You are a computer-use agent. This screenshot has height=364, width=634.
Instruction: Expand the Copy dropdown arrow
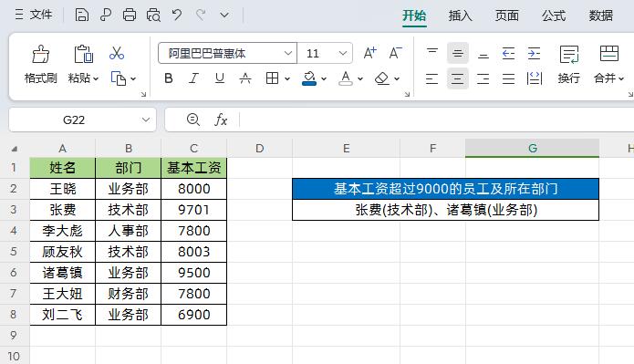[133, 78]
